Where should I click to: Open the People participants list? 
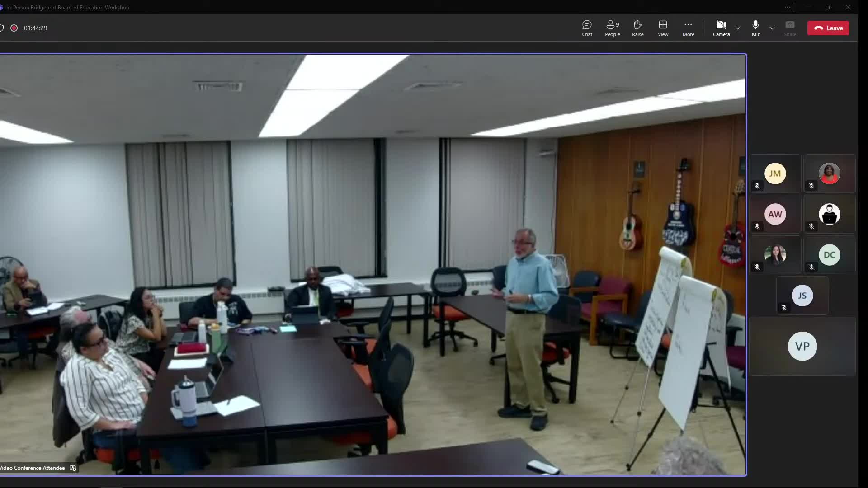coord(612,28)
